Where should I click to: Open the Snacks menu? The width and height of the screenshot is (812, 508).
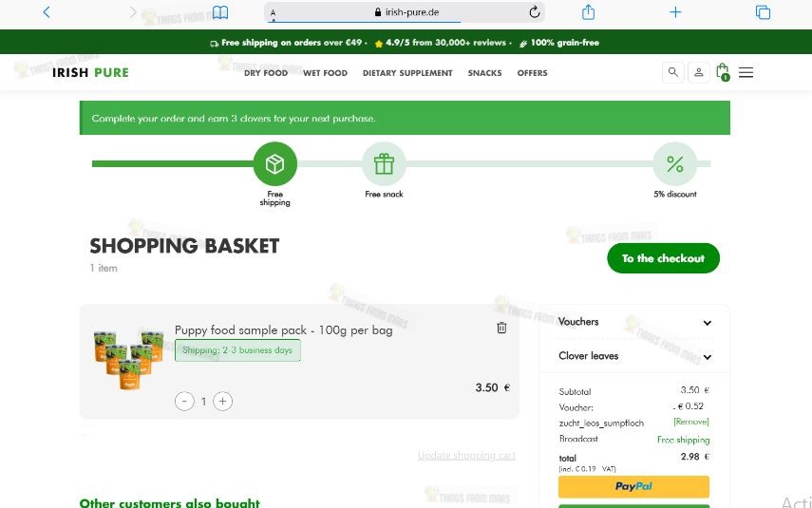click(x=484, y=73)
